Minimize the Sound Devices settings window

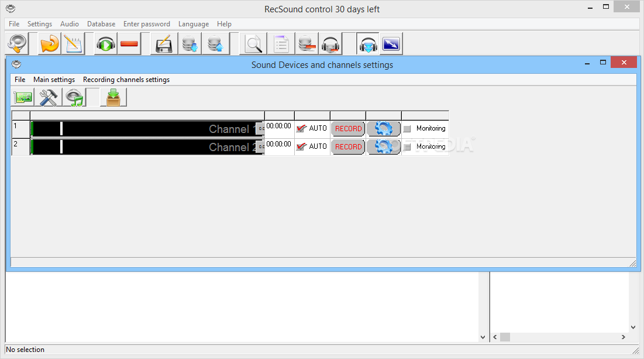587,63
